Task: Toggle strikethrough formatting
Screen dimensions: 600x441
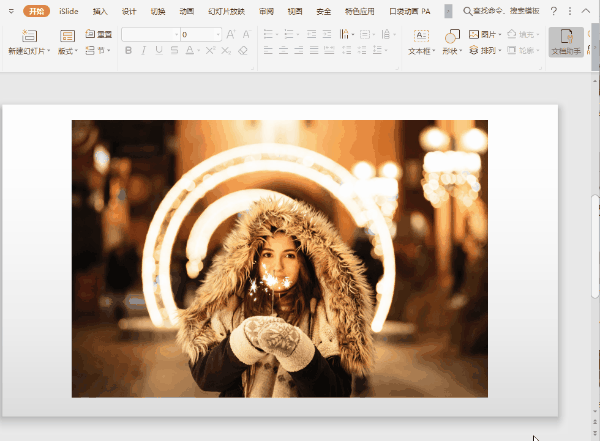Action: (x=174, y=51)
